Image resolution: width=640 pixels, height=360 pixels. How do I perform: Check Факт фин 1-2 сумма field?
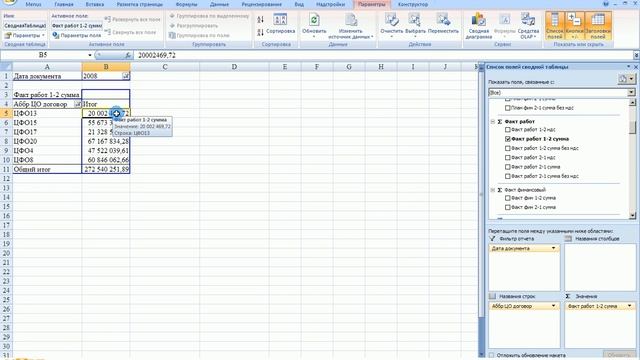tap(508, 198)
